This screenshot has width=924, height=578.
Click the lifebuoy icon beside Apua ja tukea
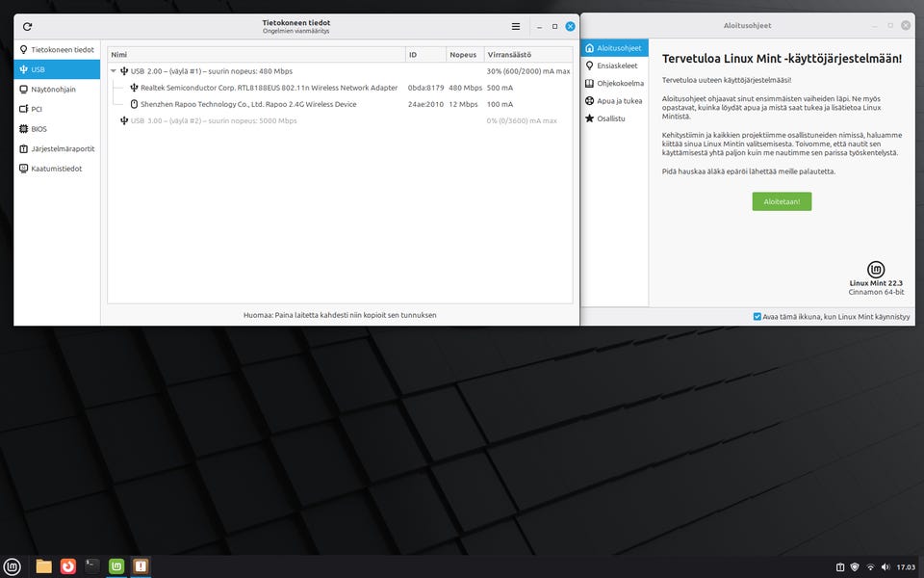click(x=589, y=101)
